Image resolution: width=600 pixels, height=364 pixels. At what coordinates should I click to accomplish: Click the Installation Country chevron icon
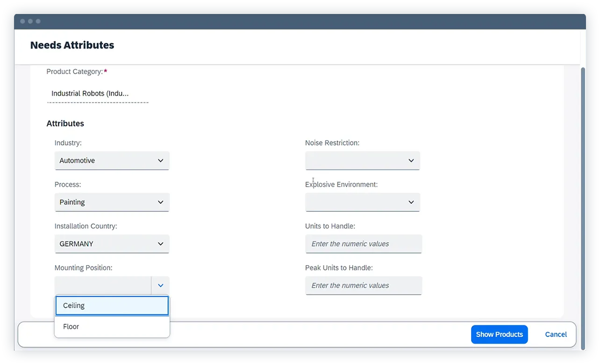[161, 244]
